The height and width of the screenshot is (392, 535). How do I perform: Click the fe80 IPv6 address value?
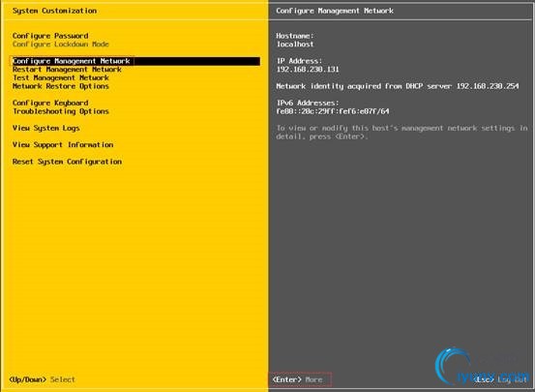coord(333,111)
